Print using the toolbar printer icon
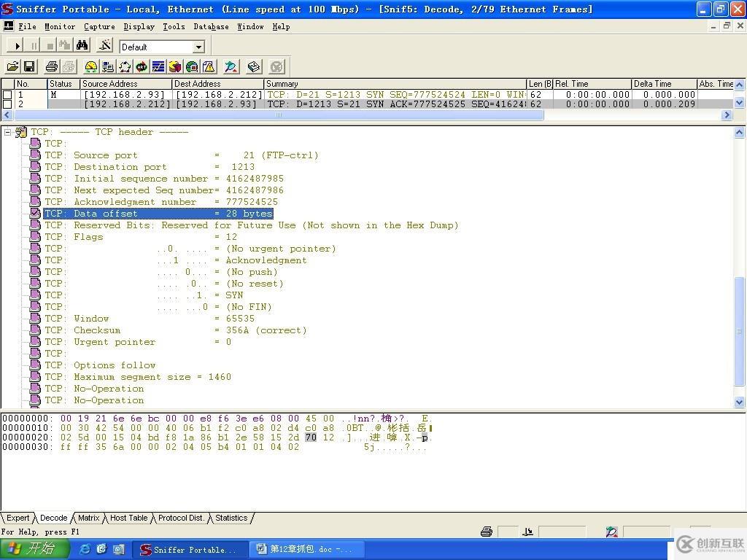The image size is (747, 560). coord(52,66)
